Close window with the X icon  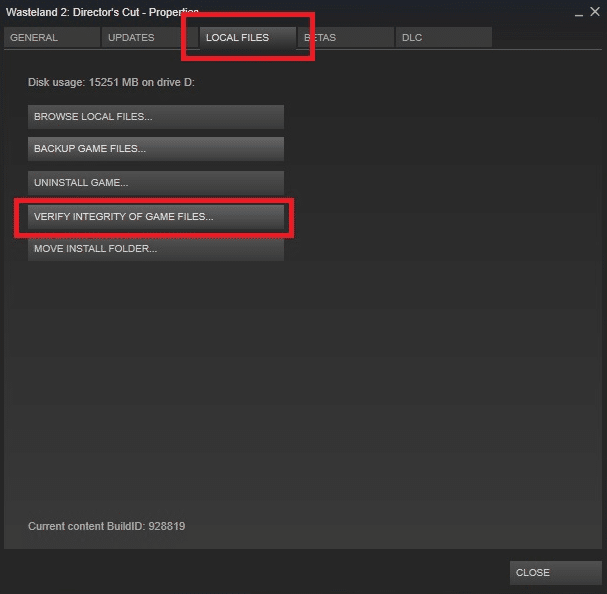coord(595,12)
